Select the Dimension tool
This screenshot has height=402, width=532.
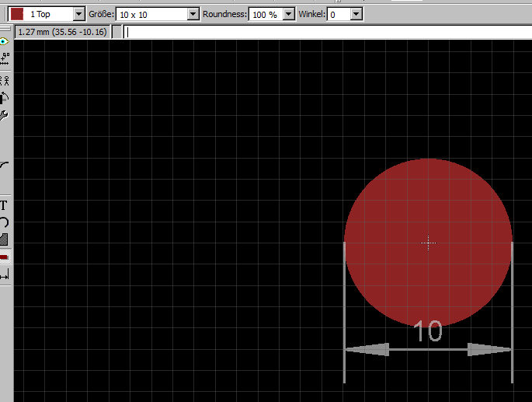(5, 274)
